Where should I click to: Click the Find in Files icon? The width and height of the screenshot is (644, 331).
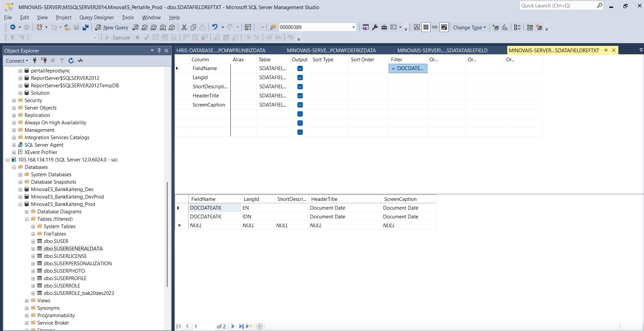[273, 27]
